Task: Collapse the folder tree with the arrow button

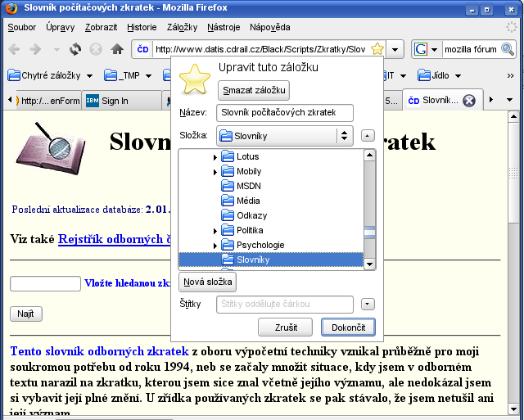Action: [x=368, y=136]
